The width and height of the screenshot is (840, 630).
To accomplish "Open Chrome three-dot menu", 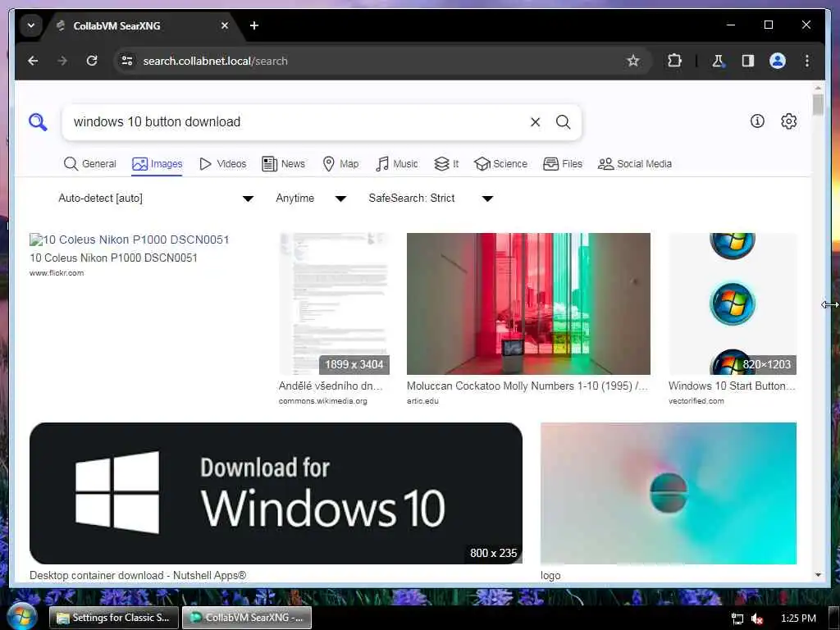I will [x=807, y=61].
